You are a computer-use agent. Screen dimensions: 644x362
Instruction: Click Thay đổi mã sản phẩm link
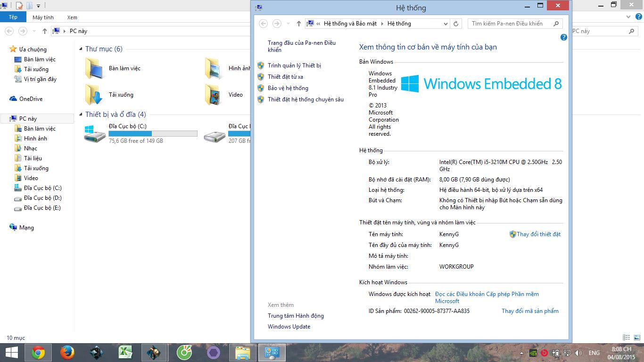(530, 311)
